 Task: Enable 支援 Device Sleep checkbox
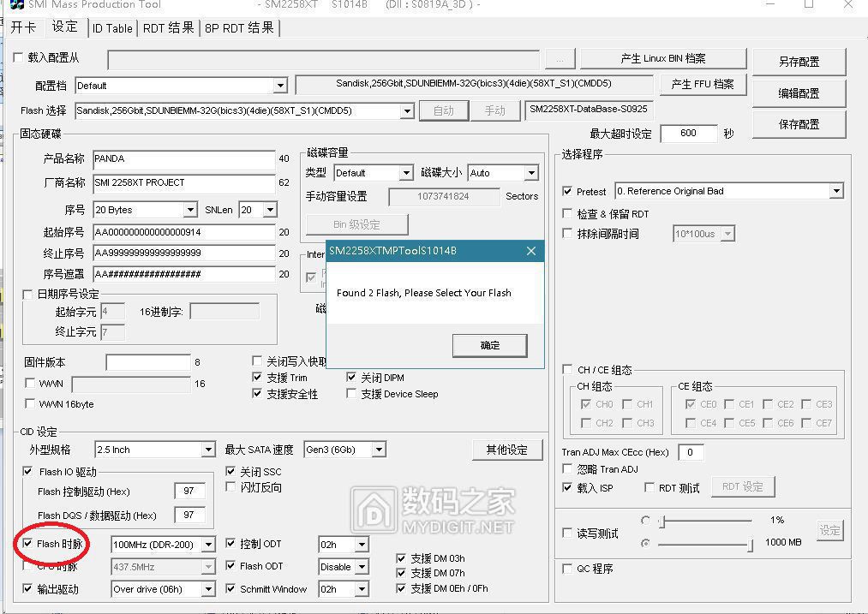(x=351, y=393)
